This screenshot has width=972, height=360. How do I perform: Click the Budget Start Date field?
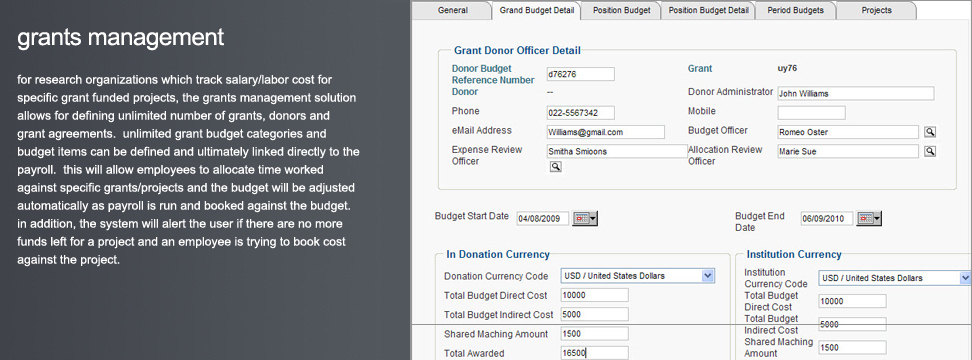[x=542, y=218]
